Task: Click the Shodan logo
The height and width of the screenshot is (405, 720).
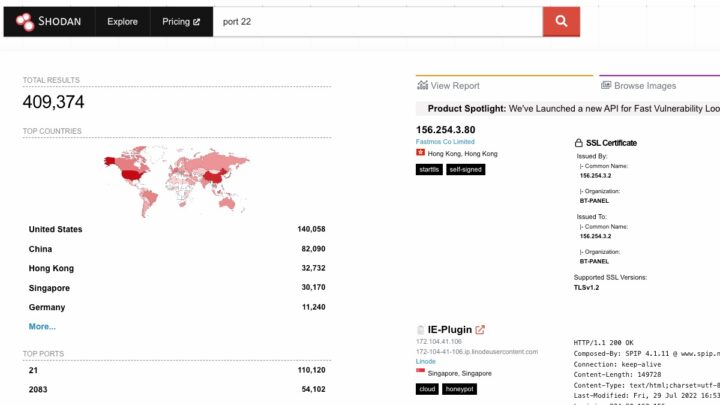Action: [47, 21]
